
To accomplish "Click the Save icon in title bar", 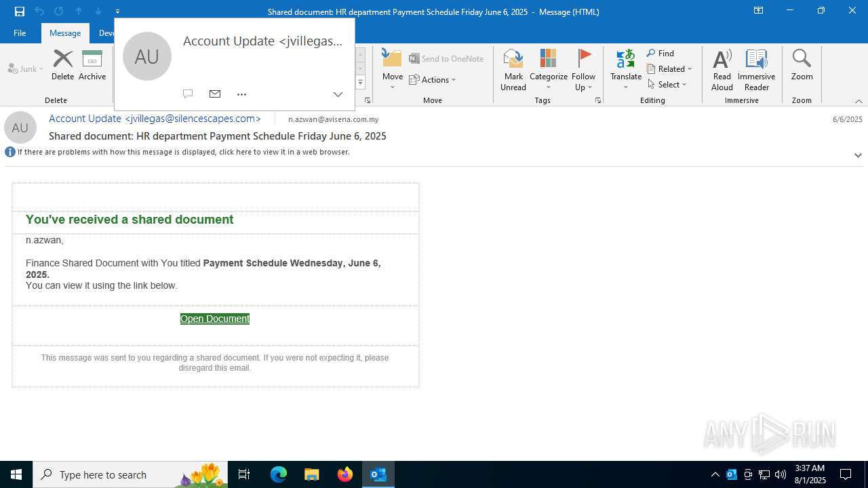I will [19, 11].
